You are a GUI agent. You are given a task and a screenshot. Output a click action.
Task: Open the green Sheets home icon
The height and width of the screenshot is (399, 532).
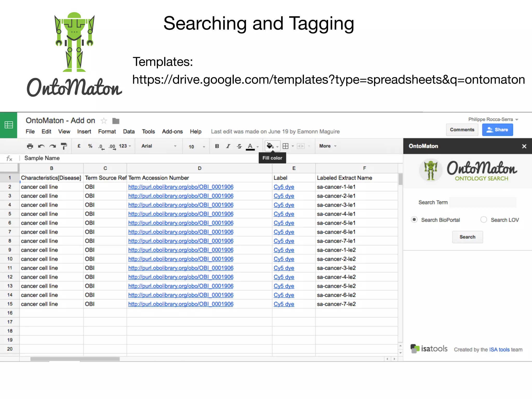[x=9, y=125]
